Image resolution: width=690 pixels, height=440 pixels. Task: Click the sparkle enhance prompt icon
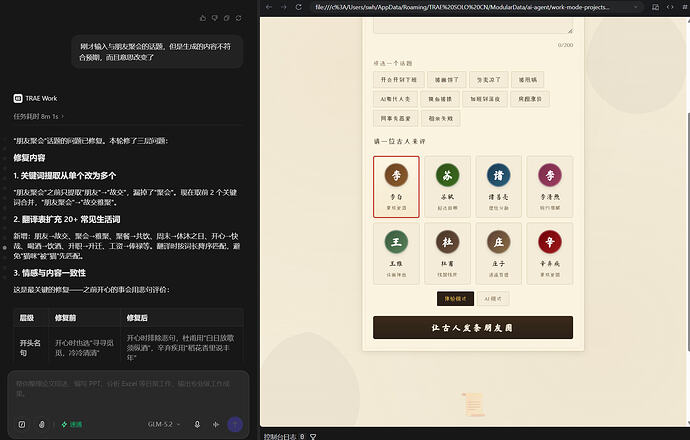click(216, 424)
